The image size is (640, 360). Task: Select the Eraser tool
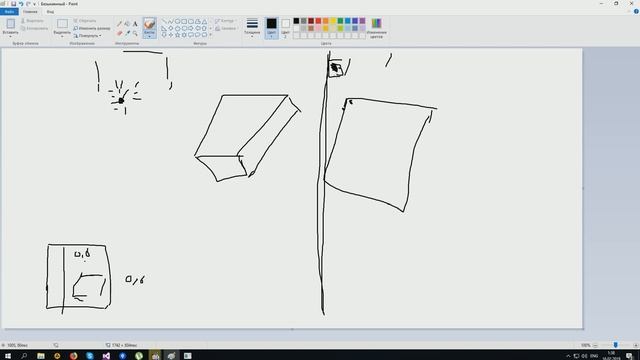[120, 33]
